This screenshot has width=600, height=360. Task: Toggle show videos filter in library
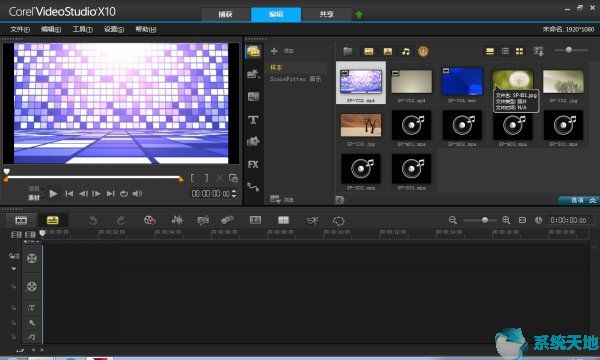click(368, 51)
